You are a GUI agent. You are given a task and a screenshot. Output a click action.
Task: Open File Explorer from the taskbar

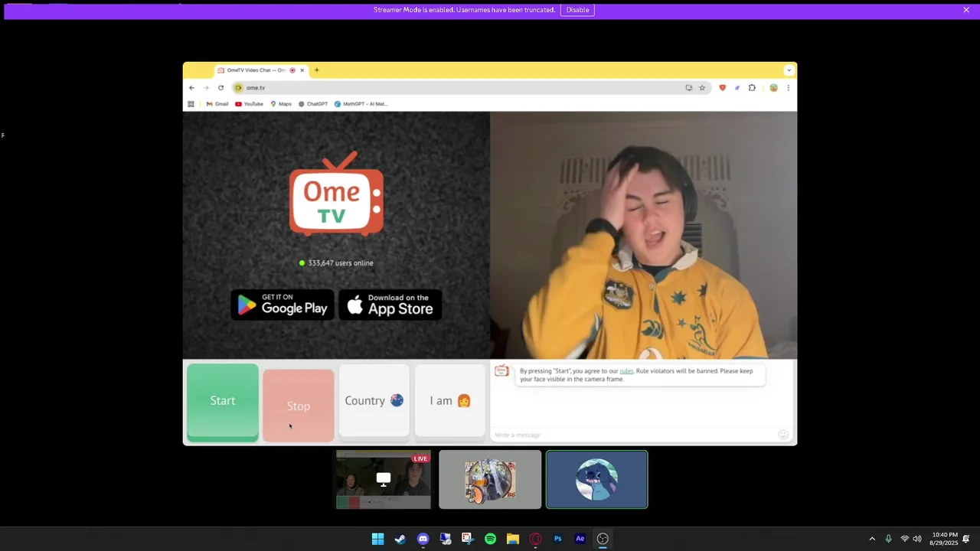513,539
